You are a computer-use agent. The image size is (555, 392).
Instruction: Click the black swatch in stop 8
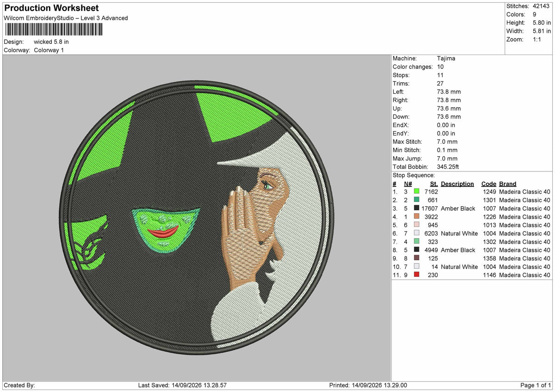[x=416, y=250]
